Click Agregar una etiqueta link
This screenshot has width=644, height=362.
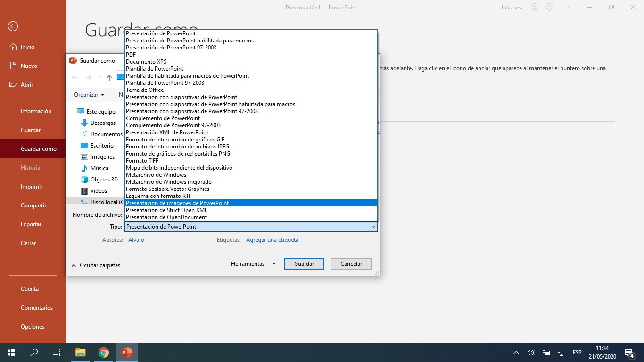coord(272,240)
